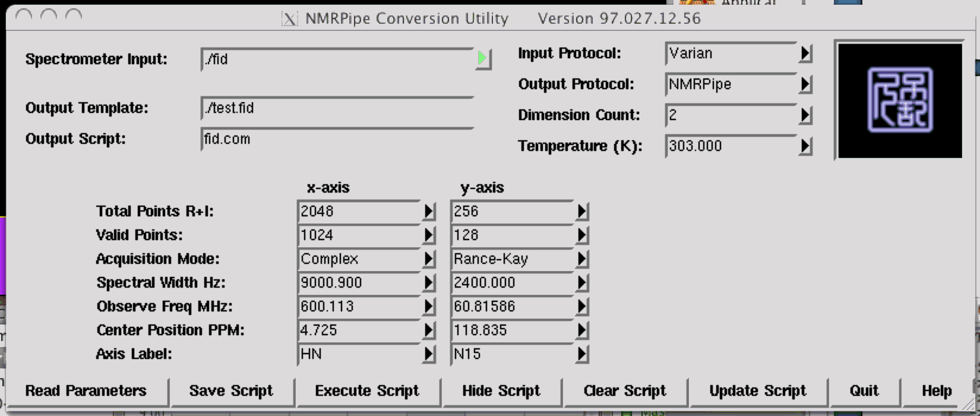Click the Output Template text field
Screen dimensions: 980x416
point(336,108)
